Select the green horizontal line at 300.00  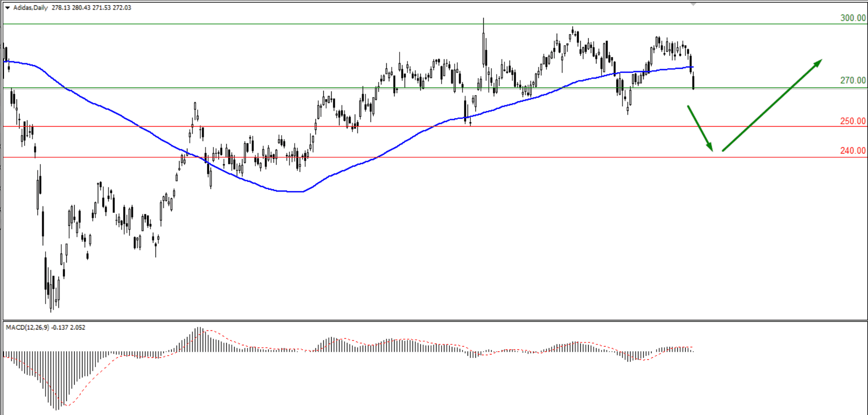(415, 24)
